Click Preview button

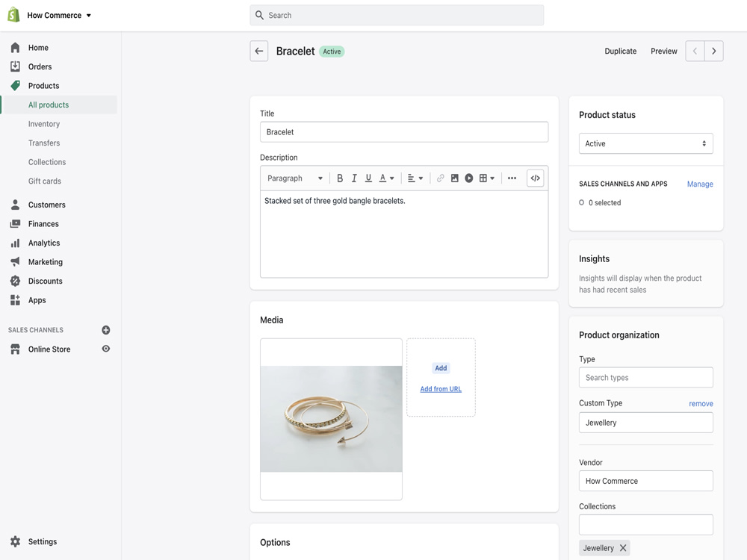(663, 51)
